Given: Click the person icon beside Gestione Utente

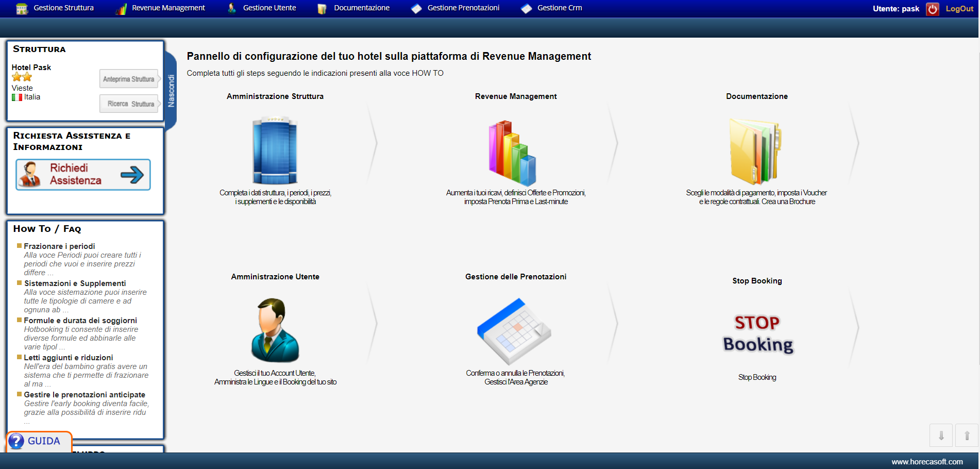Looking at the screenshot, I should [x=232, y=8].
